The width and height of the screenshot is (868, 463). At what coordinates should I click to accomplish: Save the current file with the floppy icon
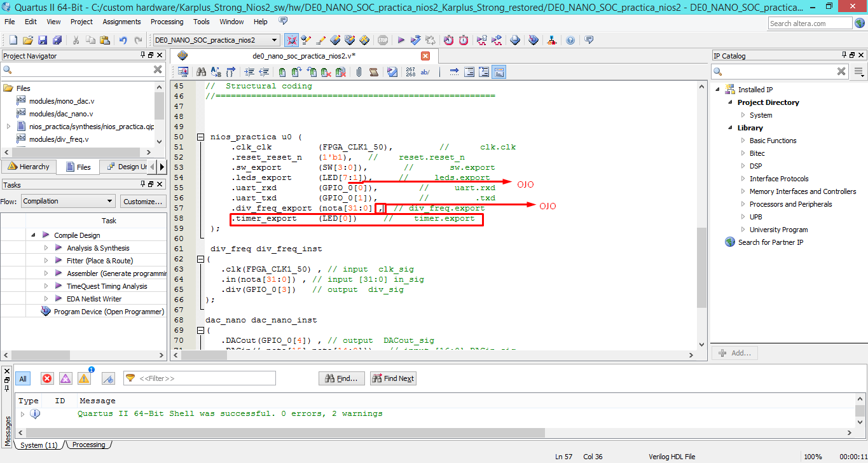pyautogui.click(x=43, y=40)
